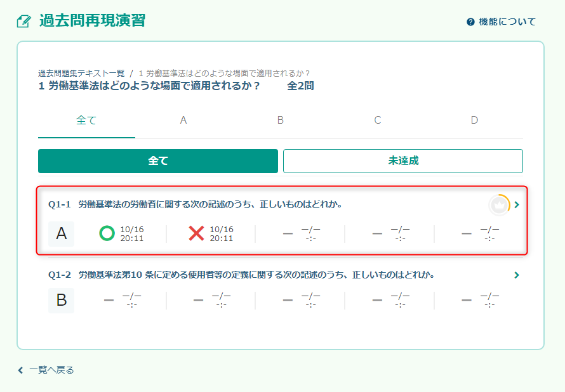565x392 pixels.
Task: Click the B rank badge of Q1-2
Action: [x=61, y=300]
